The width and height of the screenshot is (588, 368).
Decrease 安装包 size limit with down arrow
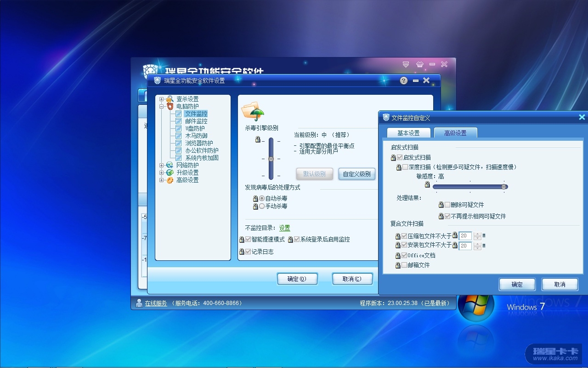477,248
